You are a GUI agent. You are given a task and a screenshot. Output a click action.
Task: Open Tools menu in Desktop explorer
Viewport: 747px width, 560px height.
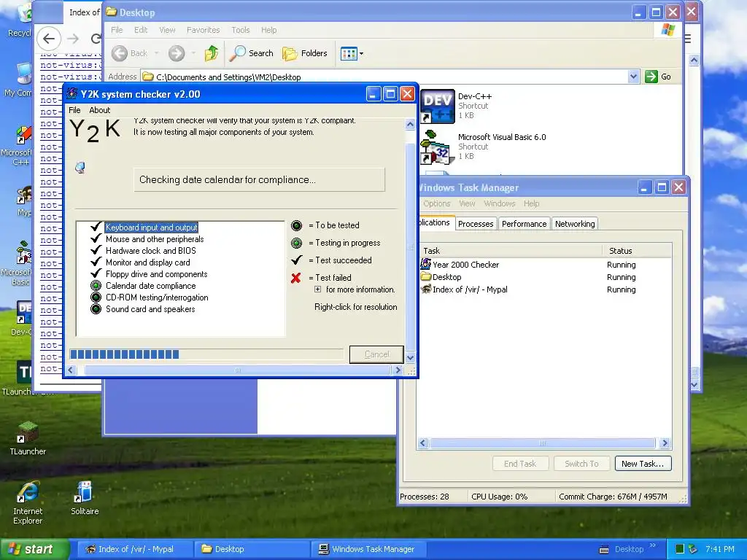(x=241, y=30)
